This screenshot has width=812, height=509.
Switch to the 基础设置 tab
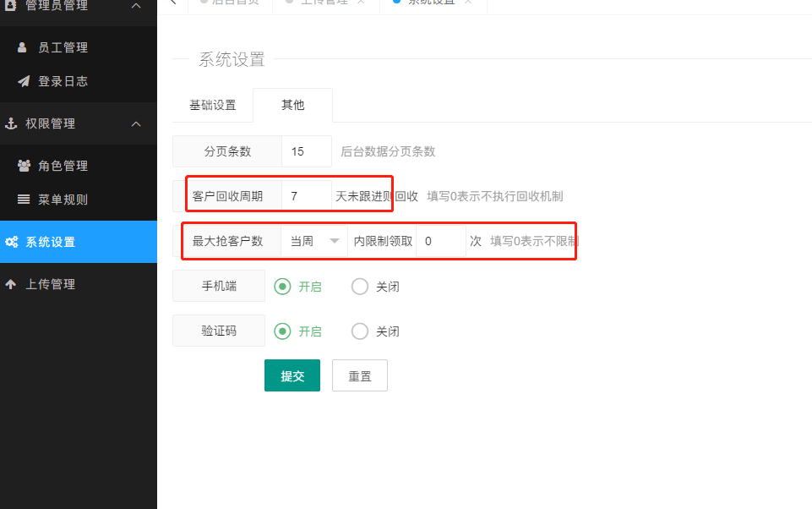point(212,106)
